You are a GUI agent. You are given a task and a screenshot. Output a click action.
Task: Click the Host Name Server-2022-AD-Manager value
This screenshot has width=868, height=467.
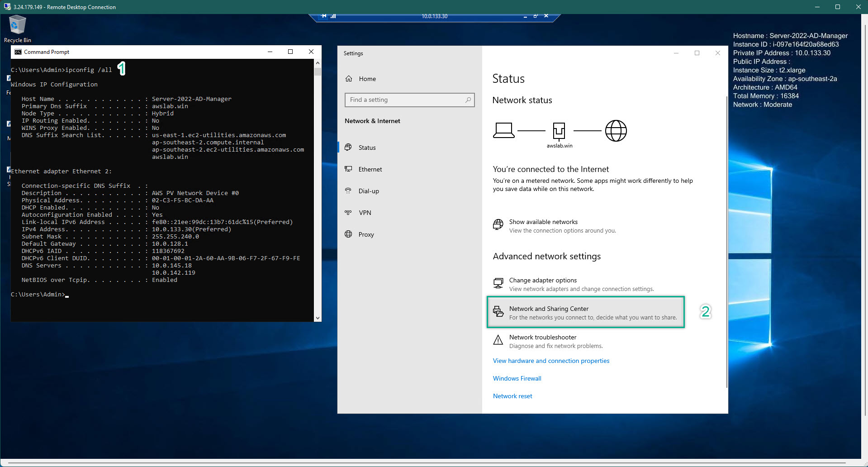click(x=191, y=99)
